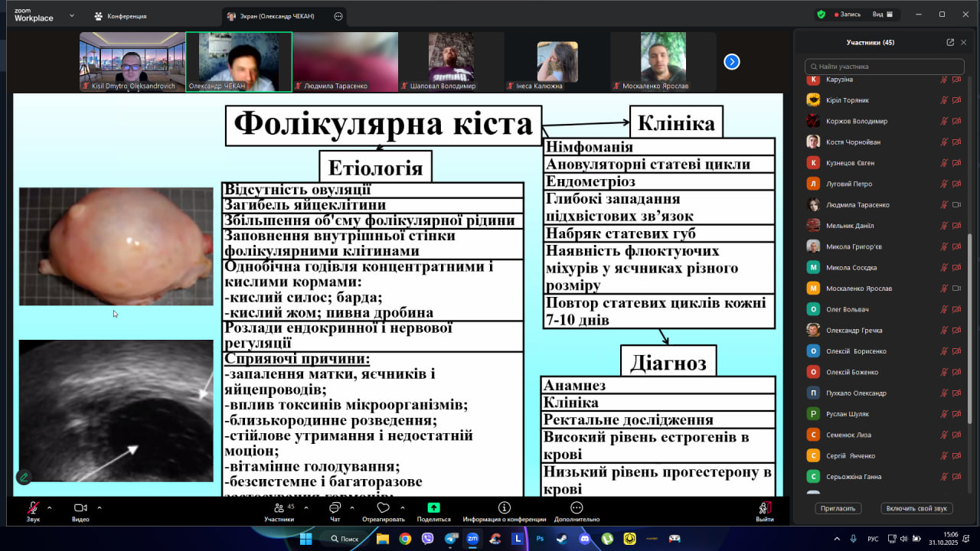Click the Найти участника search field
Image resolution: width=980 pixels, height=551 pixels.
884,67
